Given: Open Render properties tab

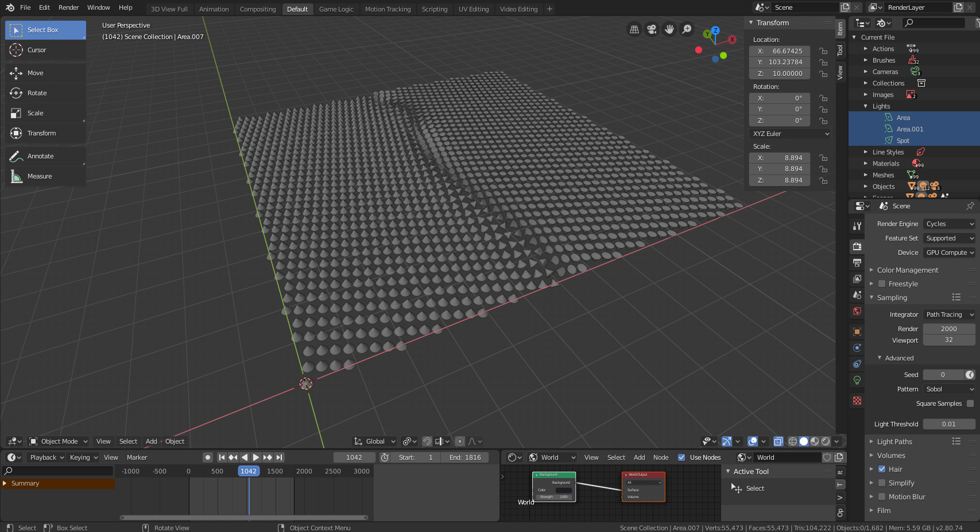Looking at the screenshot, I should click(857, 246).
